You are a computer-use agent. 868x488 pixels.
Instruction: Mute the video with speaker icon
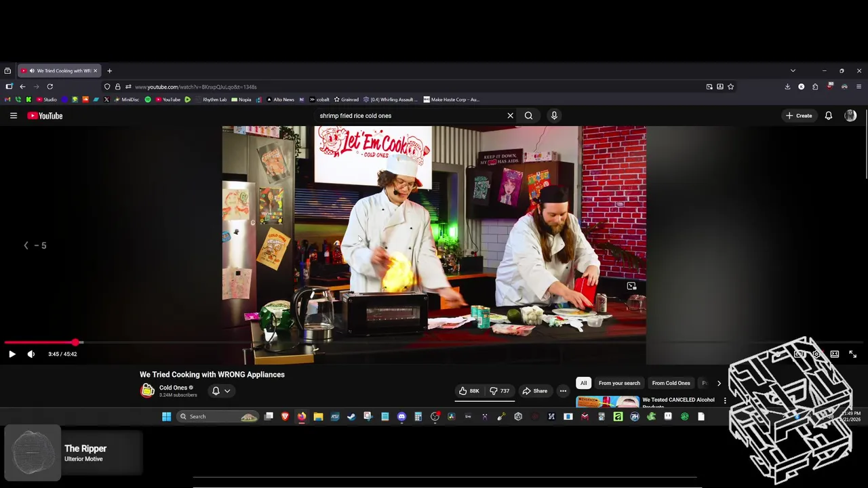click(x=31, y=354)
